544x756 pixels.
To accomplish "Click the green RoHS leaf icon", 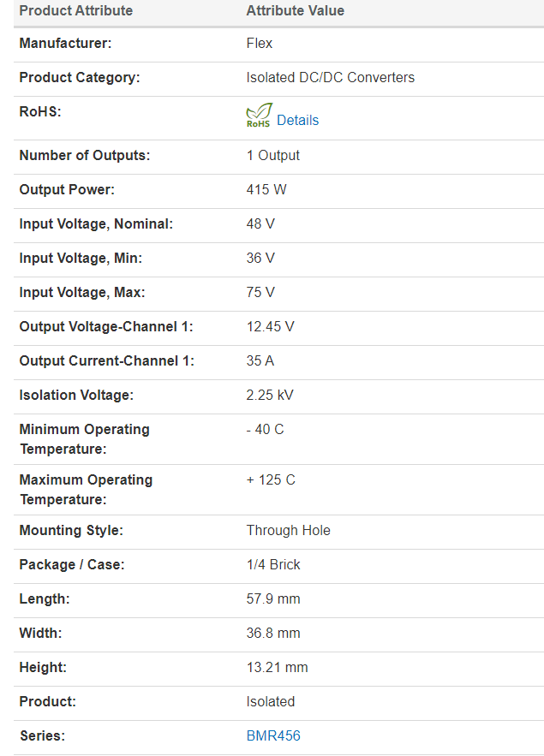I will point(259,116).
